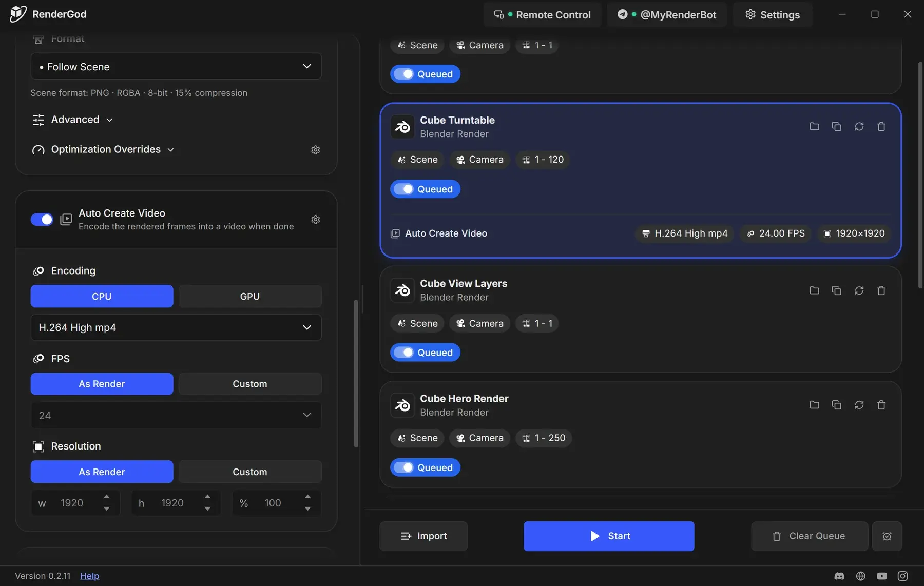Click the Import button
Screen dimensions: 924x586
pos(423,536)
